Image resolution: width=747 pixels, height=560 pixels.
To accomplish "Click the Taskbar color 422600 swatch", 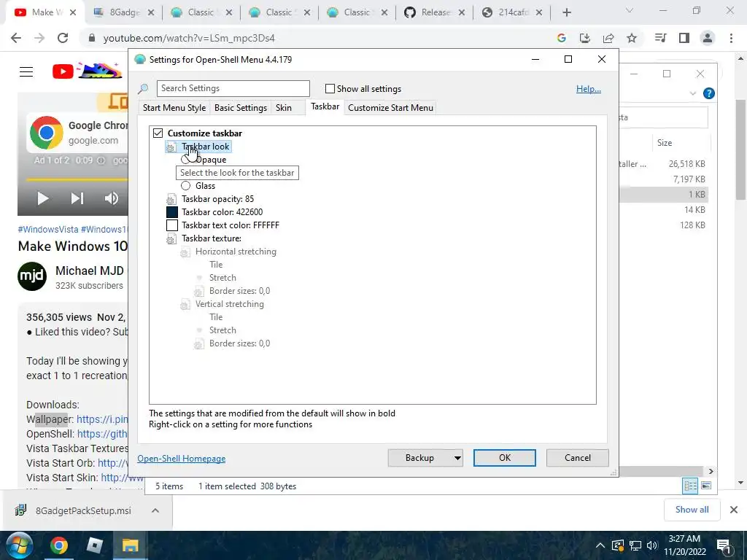I will coord(172,212).
